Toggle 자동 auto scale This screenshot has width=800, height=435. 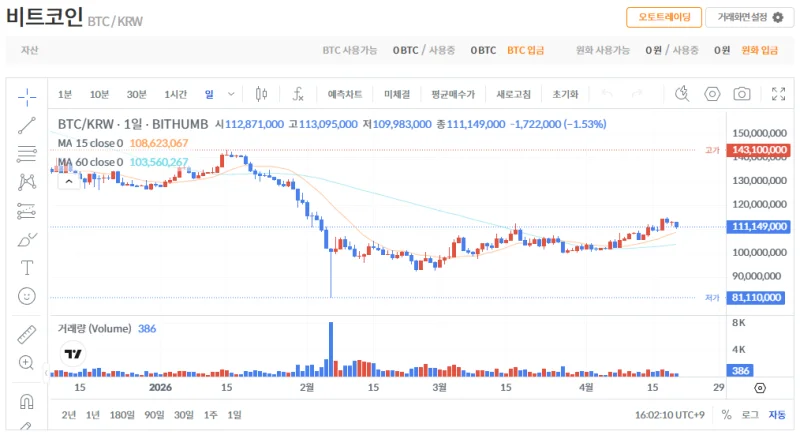[x=777, y=415]
